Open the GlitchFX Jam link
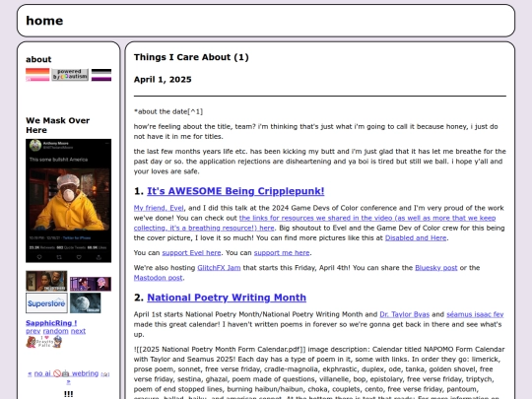The height and width of the screenshot is (399, 532). 219,268
